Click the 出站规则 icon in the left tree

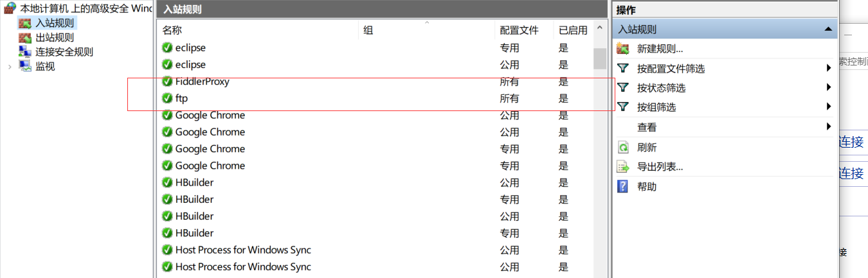click(x=25, y=37)
